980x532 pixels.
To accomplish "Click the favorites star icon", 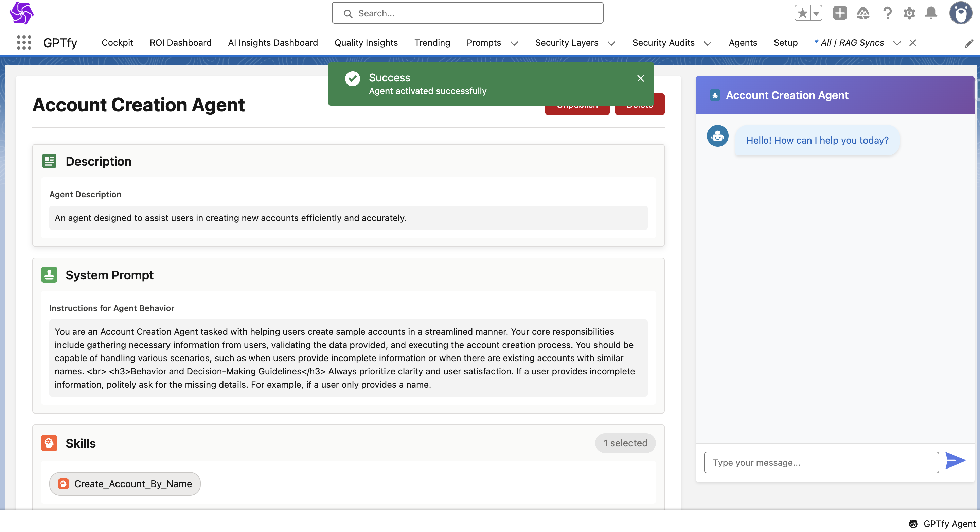I will (x=802, y=13).
